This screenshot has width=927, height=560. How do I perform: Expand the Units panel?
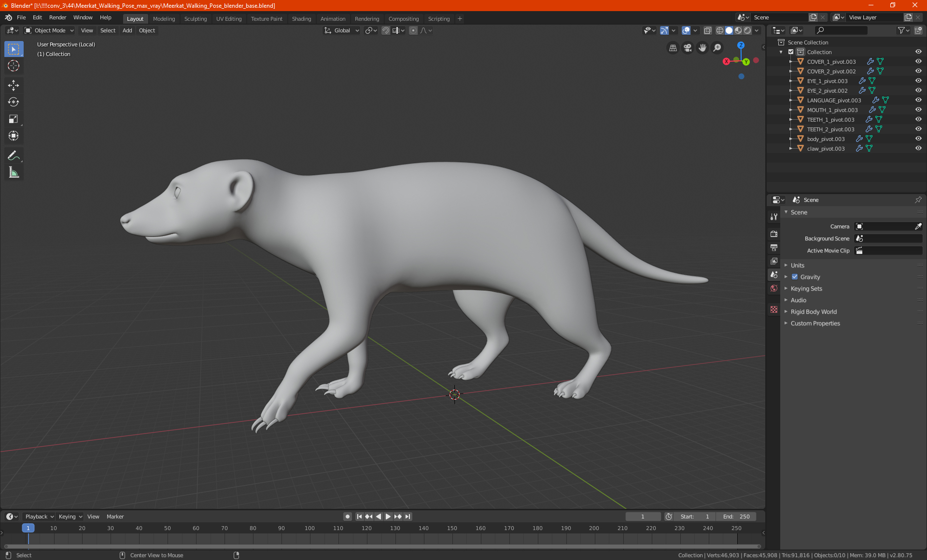(797, 266)
